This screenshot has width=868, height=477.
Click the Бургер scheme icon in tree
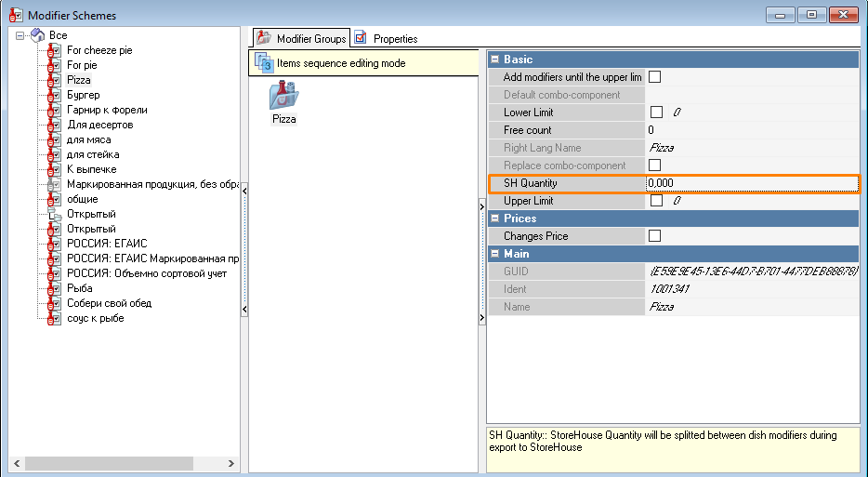[x=54, y=95]
